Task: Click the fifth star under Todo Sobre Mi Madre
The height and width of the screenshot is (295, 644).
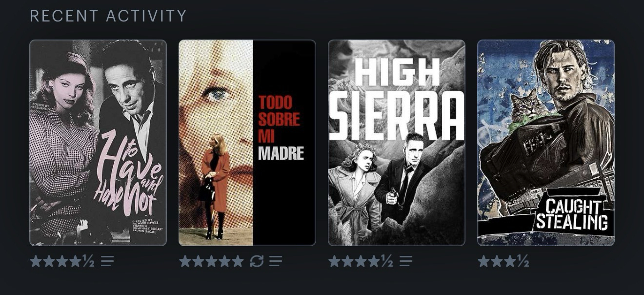Action: coord(238,261)
